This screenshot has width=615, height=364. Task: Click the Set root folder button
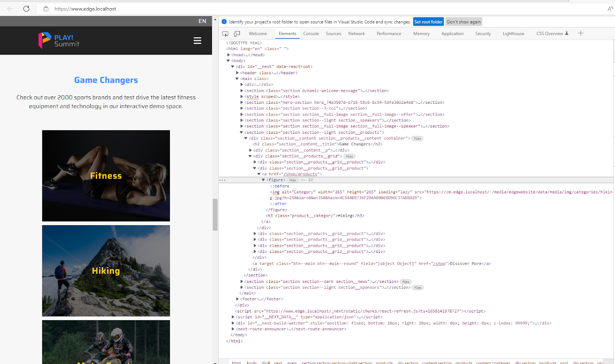click(x=429, y=22)
